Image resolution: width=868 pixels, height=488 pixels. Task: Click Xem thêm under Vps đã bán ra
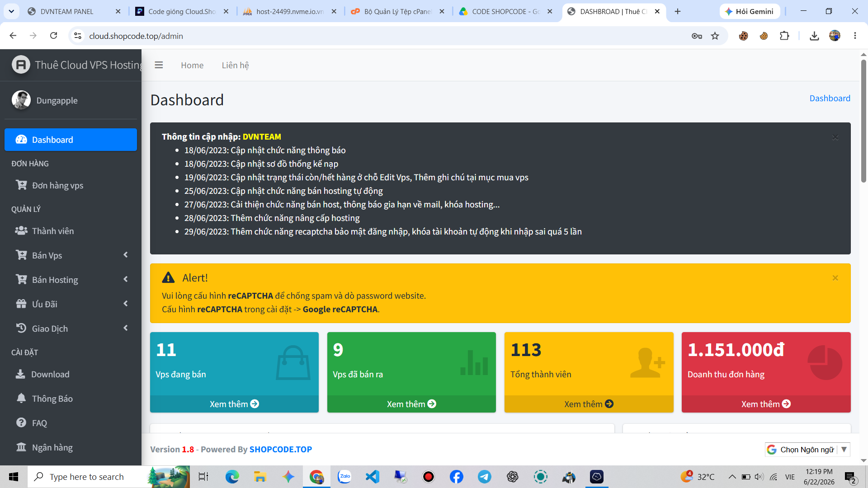pyautogui.click(x=411, y=404)
